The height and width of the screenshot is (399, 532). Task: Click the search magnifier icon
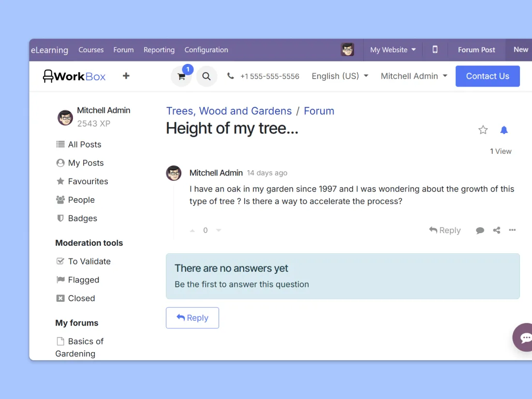(207, 76)
